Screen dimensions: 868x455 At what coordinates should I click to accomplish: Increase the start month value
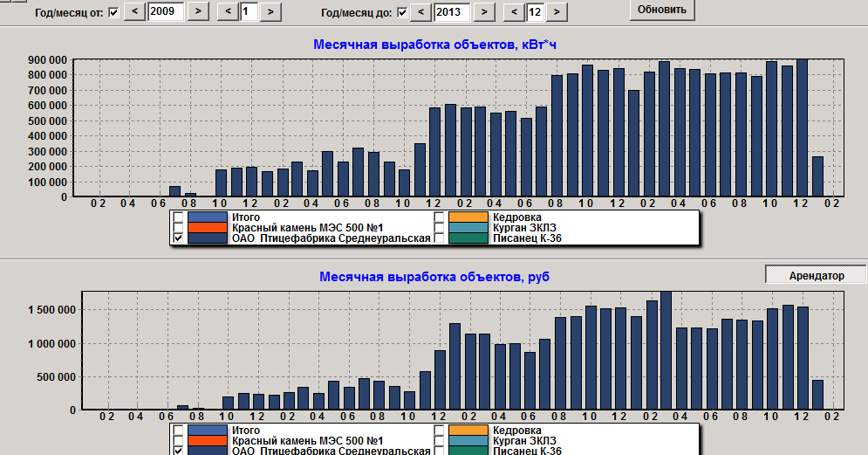click(271, 11)
